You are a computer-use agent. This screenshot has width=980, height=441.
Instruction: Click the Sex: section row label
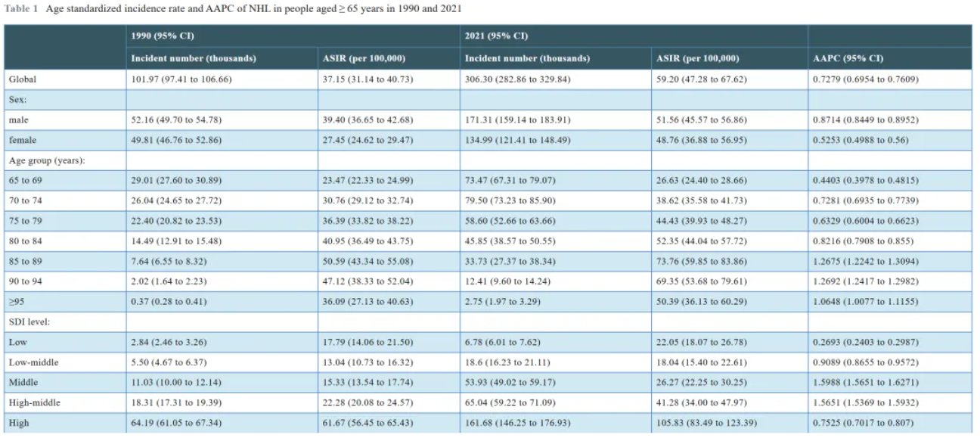[18, 100]
